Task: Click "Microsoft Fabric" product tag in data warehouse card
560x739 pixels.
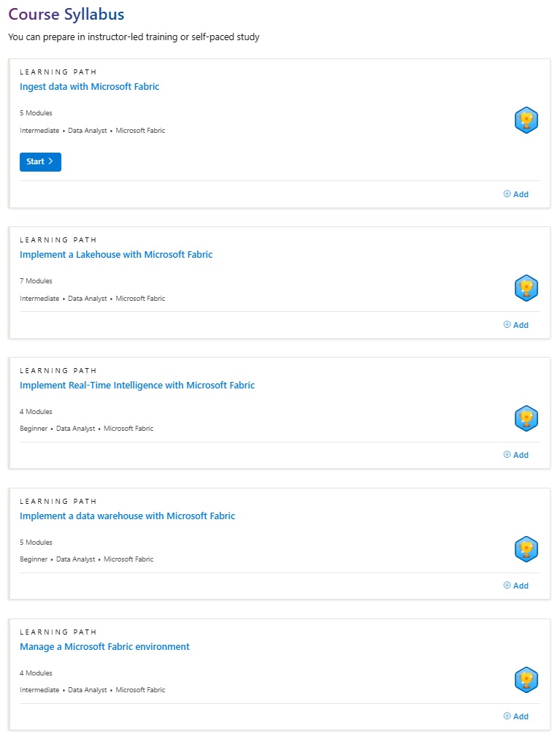Action: (129, 559)
